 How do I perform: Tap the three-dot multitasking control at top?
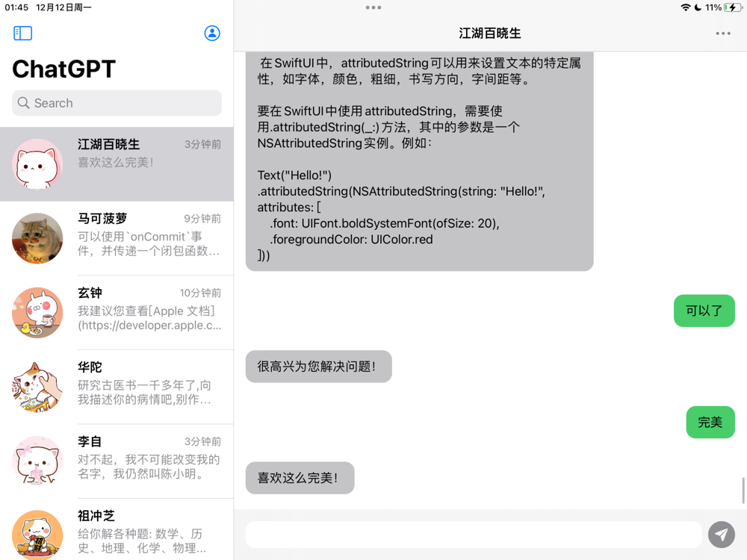coord(373,7)
